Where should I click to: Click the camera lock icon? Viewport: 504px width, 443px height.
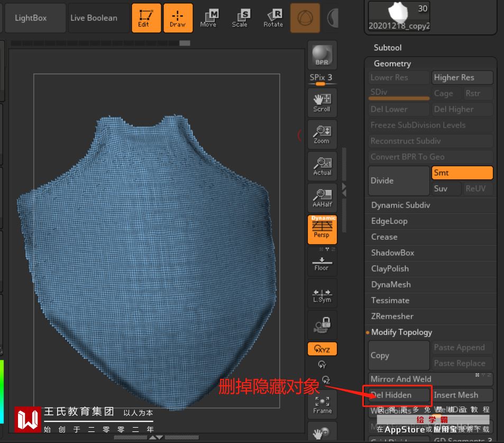[x=322, y=326]
